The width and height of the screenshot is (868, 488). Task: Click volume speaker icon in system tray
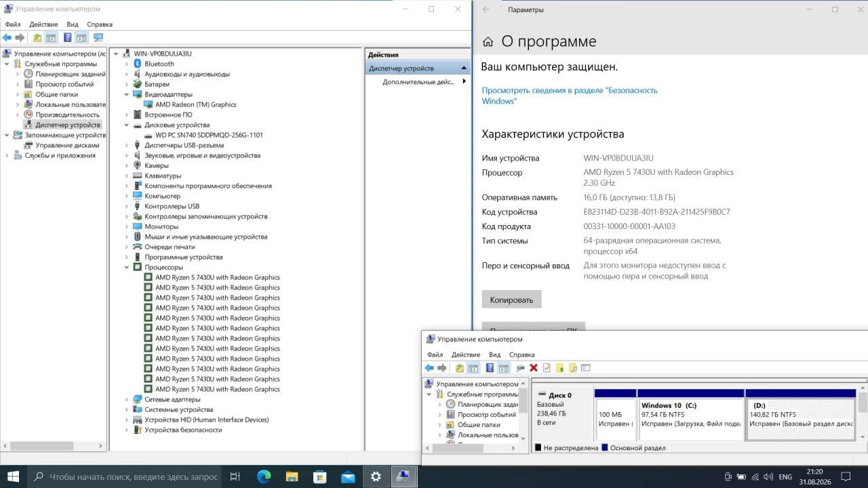pos(769,476)
